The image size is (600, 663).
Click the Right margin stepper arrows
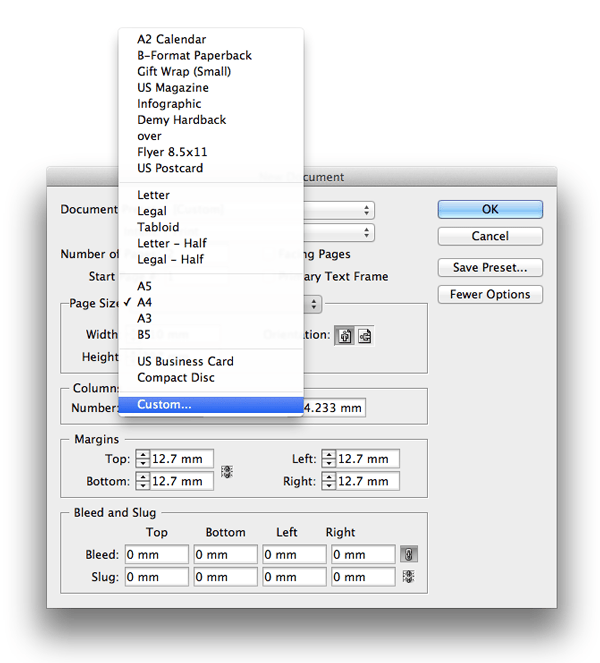click(329, 481)
